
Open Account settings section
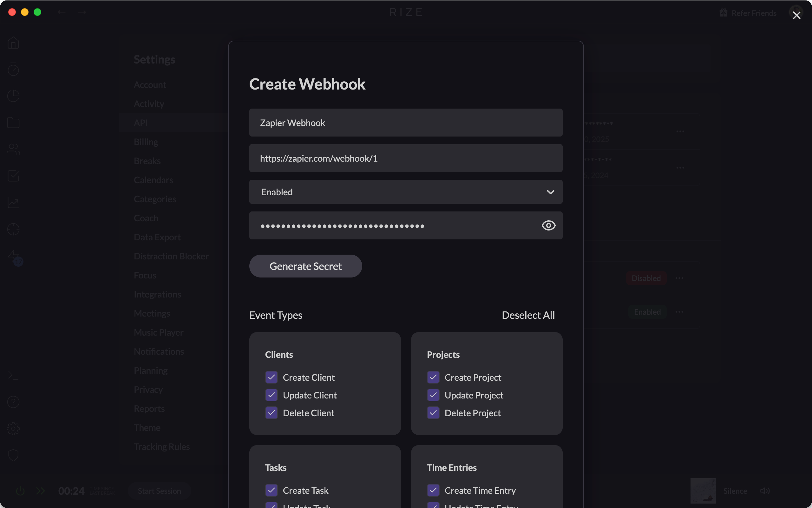[x=150, y=85]
